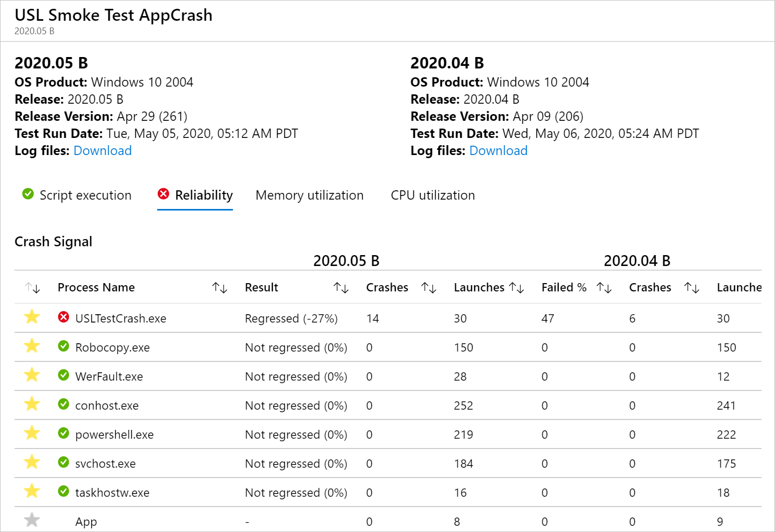Click the green success icon beside Robocopy.exe

(63, 347)
